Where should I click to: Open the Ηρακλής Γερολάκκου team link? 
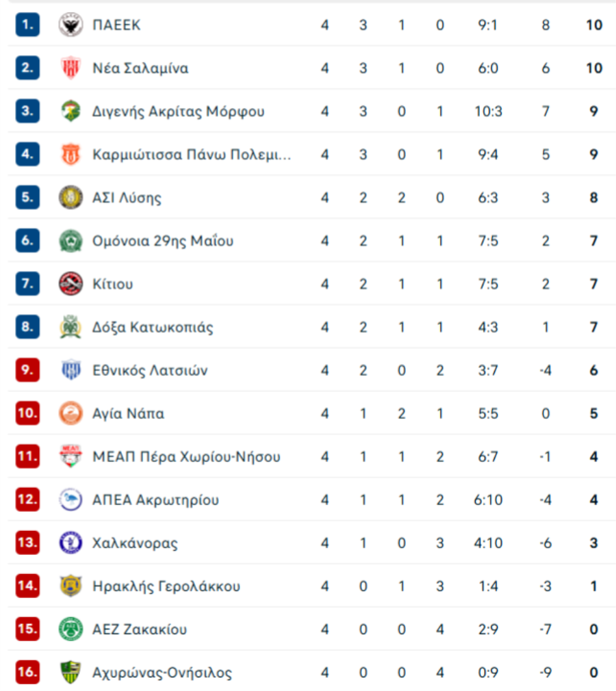coord(166,586)
